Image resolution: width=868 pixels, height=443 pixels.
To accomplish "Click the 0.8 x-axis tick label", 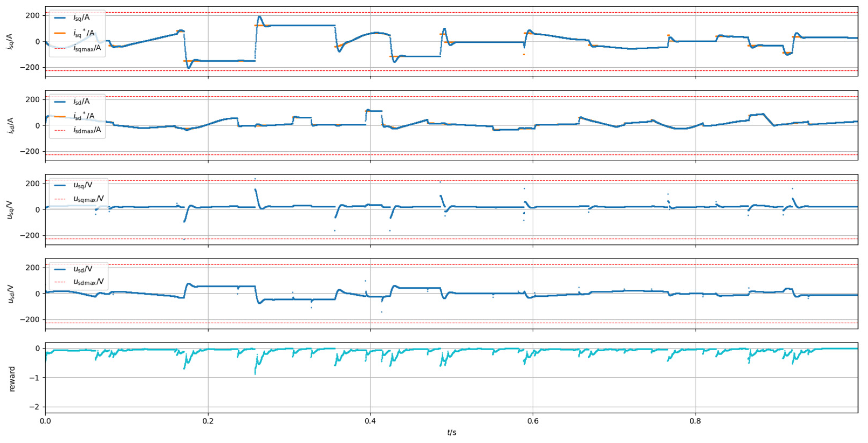I will point(695,421).
